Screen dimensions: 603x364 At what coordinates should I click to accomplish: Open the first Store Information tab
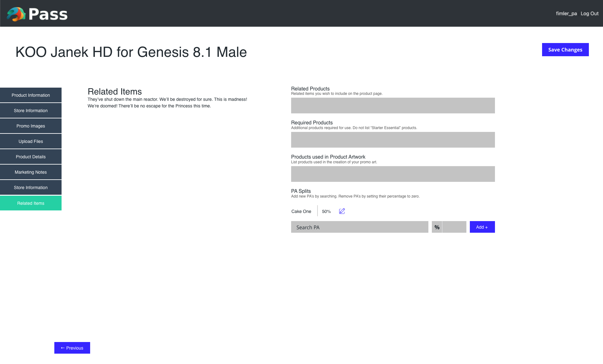point(31,111)
